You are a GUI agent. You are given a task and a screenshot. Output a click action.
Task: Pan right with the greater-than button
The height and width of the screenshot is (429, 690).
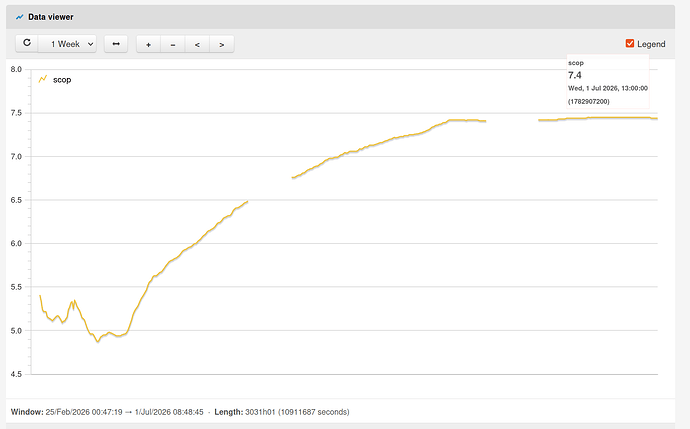(222, 44)
